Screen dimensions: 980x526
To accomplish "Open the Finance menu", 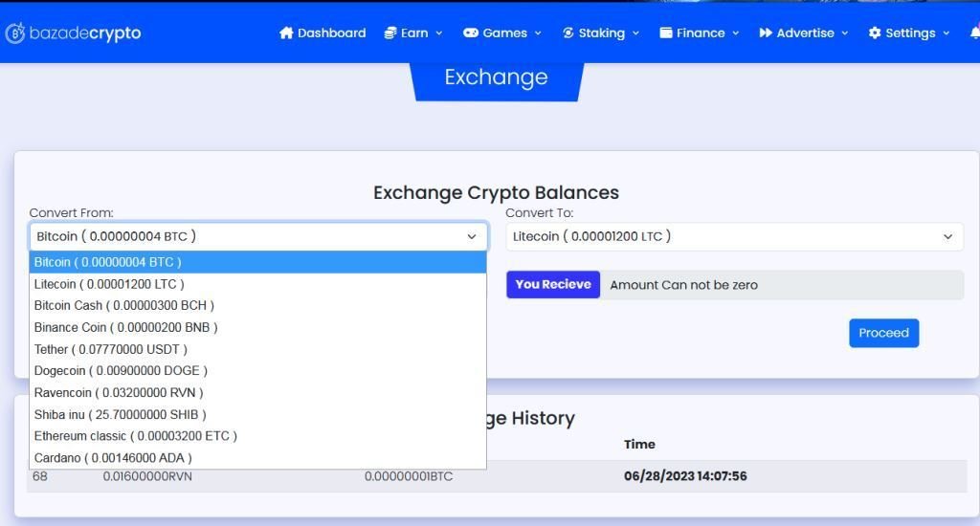I will pos(701,33).
